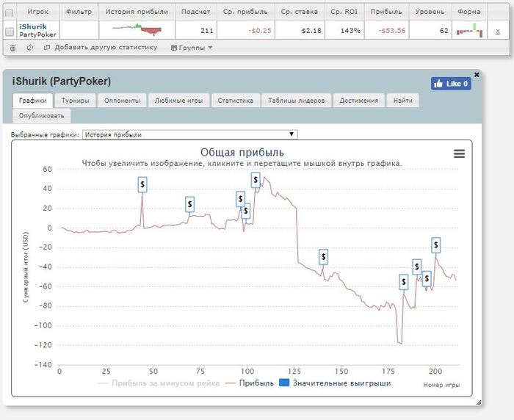
Task: Close the iShurik panel with the X
Action: pos(477,75)
